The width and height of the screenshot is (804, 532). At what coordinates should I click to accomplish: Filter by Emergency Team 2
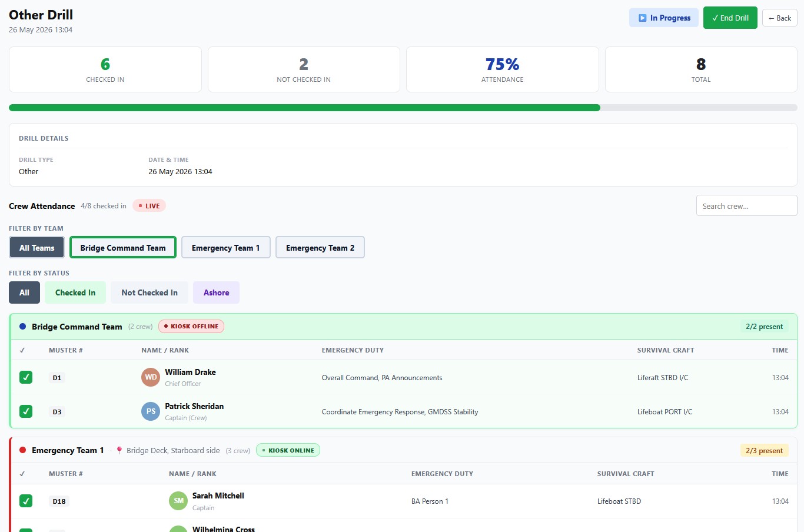320,247
